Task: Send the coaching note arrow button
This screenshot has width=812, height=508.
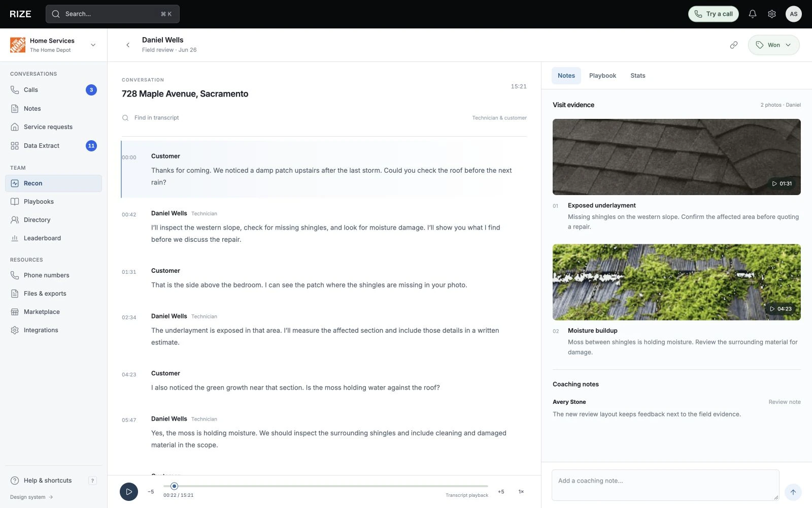Action: 793,492
